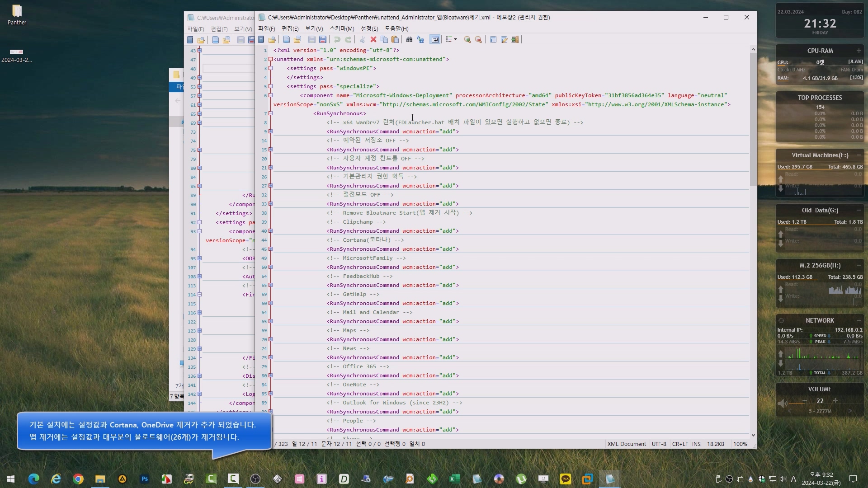Click the Customize Schemes pencil icon

coord(504,40)
